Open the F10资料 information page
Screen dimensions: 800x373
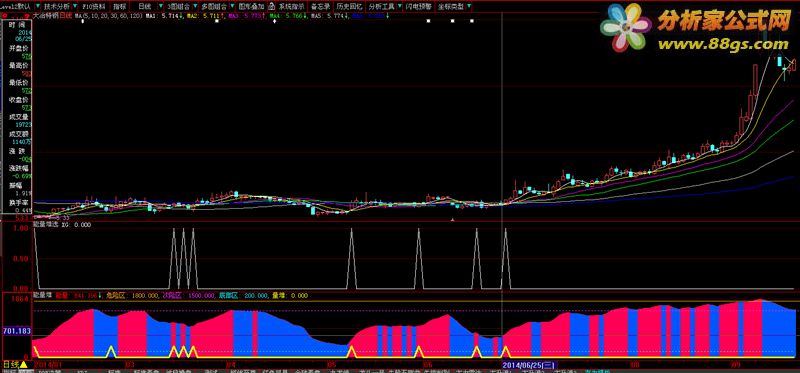click(94, 7)
